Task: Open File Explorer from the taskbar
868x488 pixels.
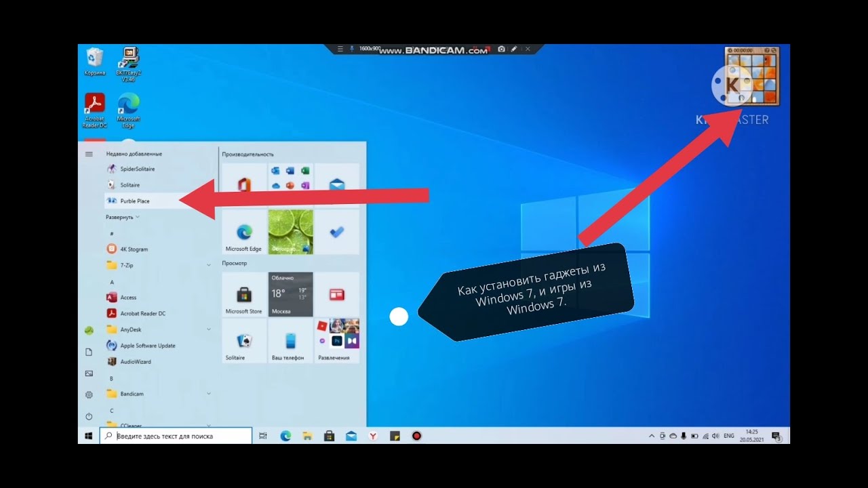Action: (307, 436)
